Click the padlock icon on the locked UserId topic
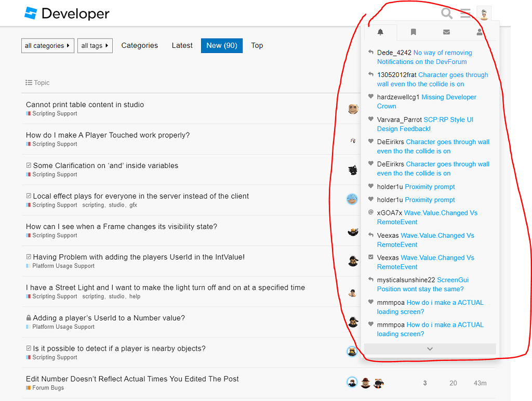Viewport: 532px width, 401px height. (30, 318)
